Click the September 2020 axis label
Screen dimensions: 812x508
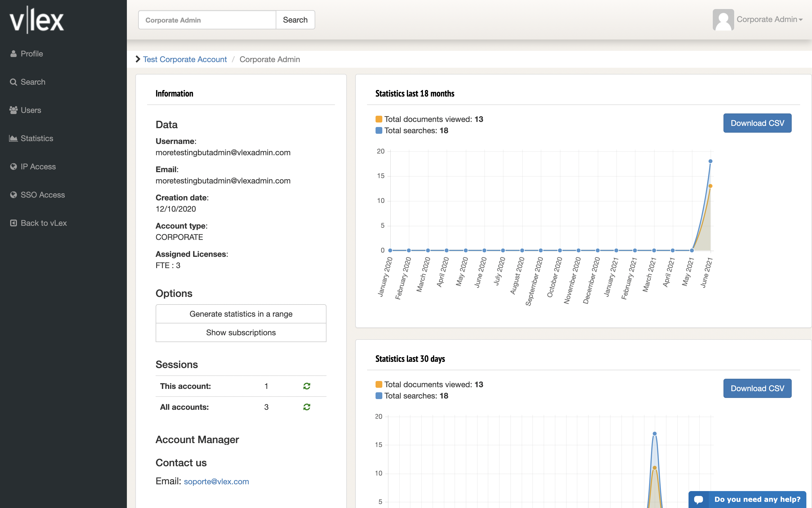534,282
